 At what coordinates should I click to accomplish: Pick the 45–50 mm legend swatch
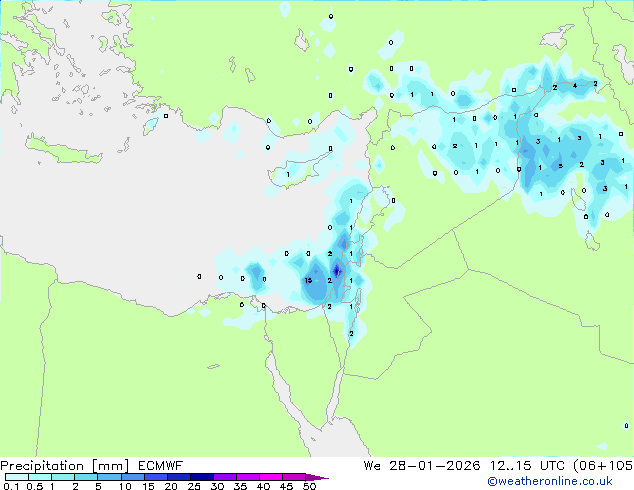294,477
